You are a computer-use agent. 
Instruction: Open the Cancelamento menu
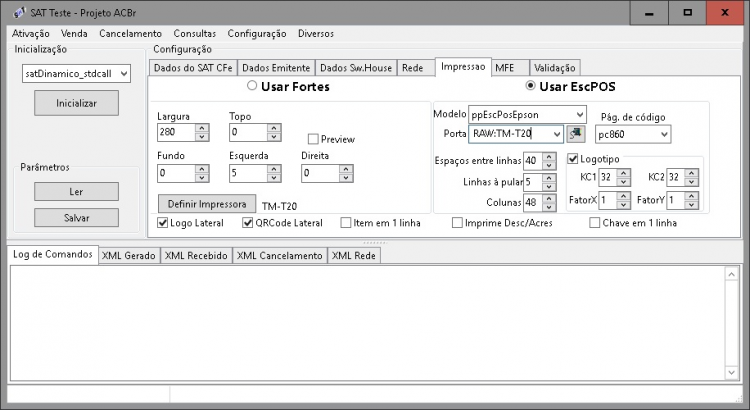click(131, 33)
